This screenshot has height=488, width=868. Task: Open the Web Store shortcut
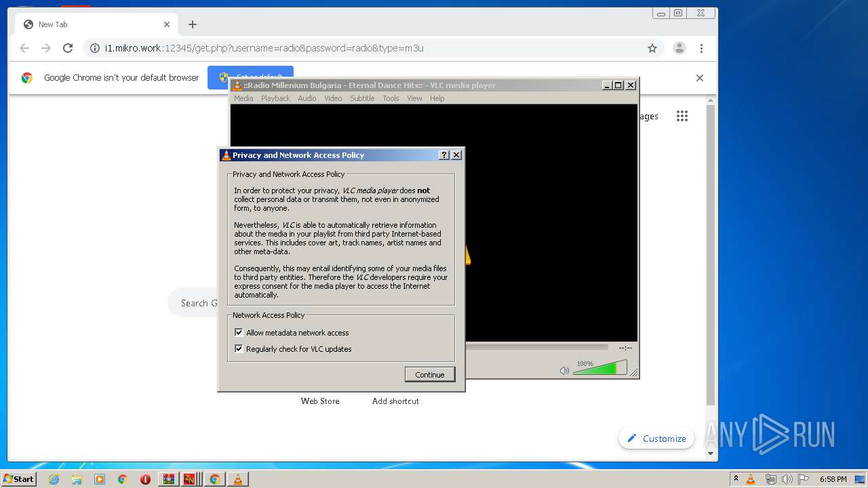click(x=320, y=401)
